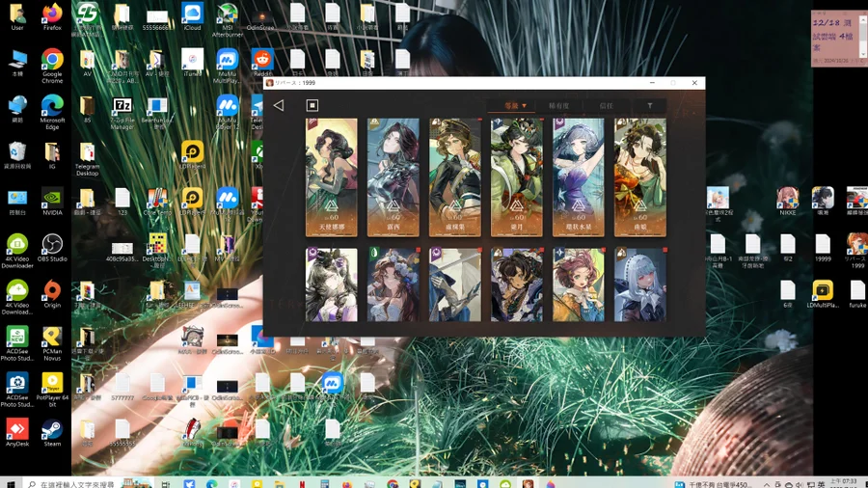Click the back arrow in the game window
868x488 pixels.
pos(279,105)
